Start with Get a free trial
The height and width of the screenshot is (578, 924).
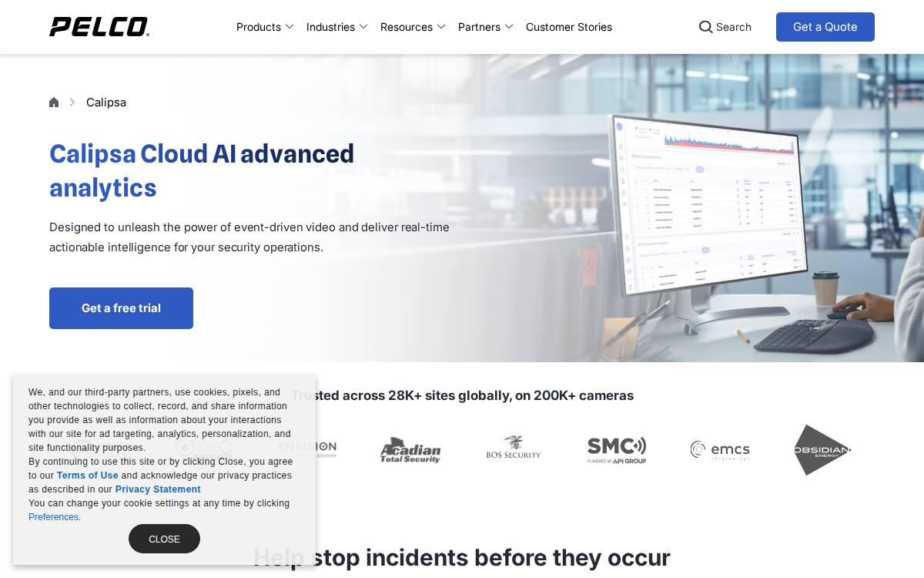(121, 308)
